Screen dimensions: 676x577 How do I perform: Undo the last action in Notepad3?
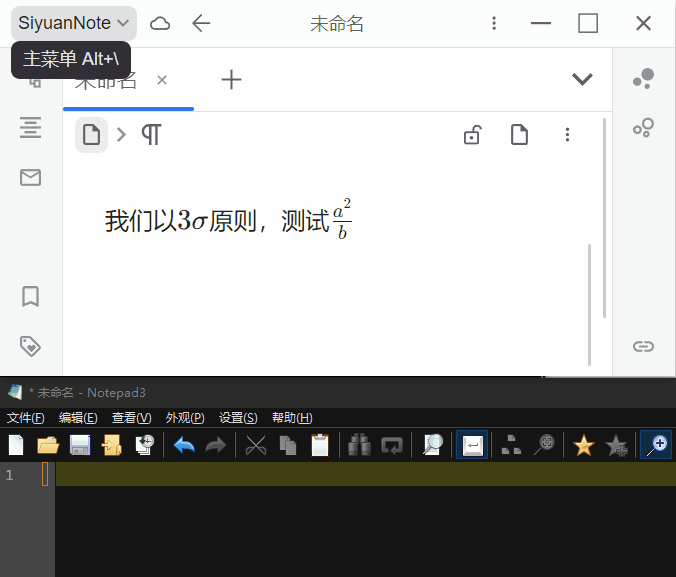pos(184,445)
